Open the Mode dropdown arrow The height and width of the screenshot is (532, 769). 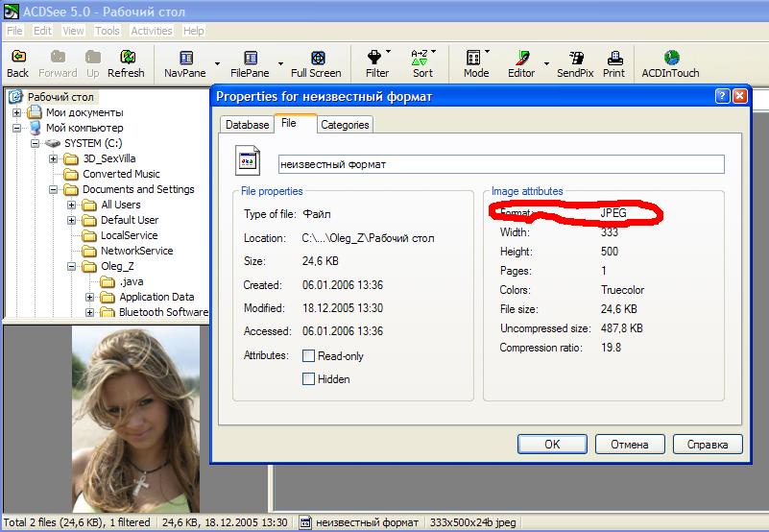click(x=488, y=53)
